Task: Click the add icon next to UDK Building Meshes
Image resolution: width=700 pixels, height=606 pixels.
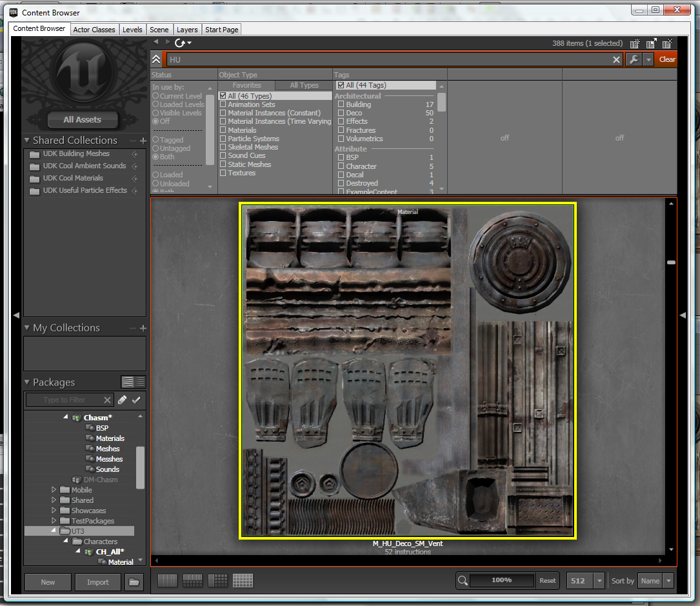Action: pos(135,154)
